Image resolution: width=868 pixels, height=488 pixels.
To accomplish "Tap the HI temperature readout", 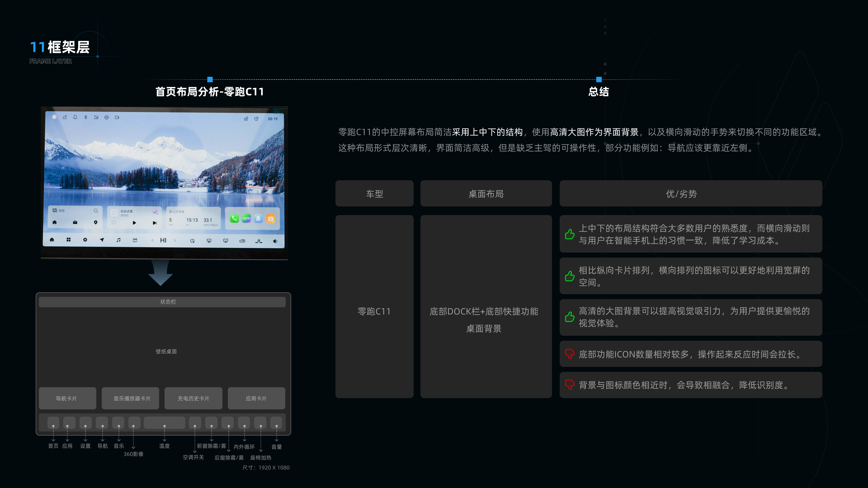I will click(163, 240).
